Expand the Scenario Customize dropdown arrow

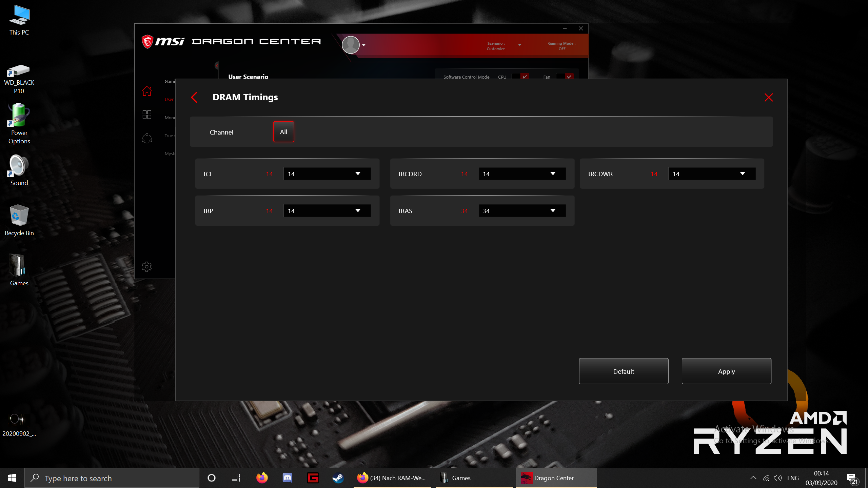tap(519, 45)
